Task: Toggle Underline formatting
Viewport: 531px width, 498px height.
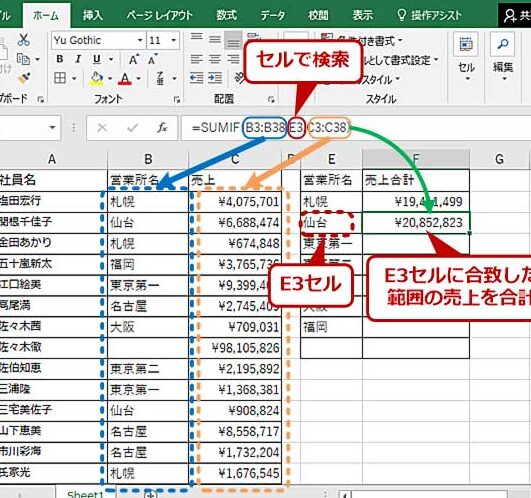Action: pyautogui.click(x=97, y=59)
